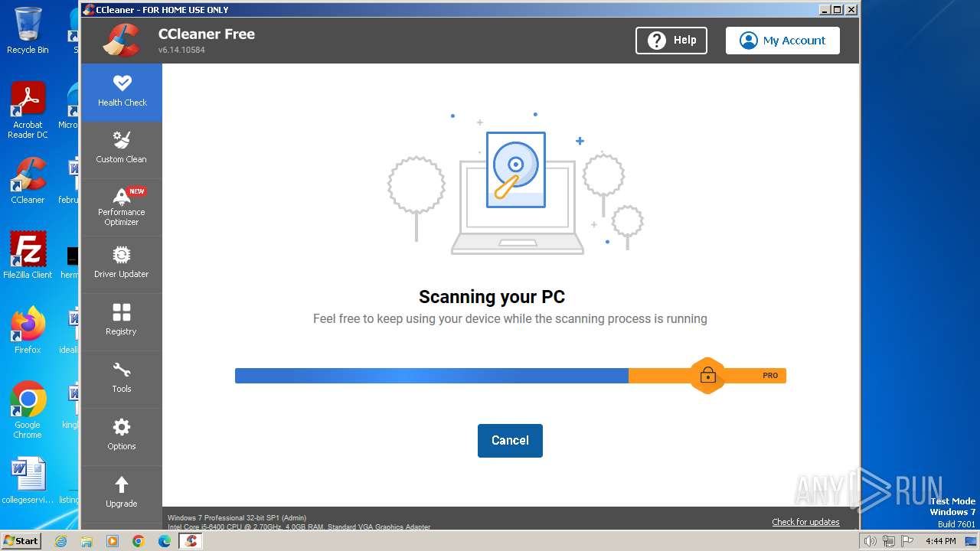The height and width of the screenshot is (551, 980).
Task: Open the Tools section
Action: click(122, 380)
